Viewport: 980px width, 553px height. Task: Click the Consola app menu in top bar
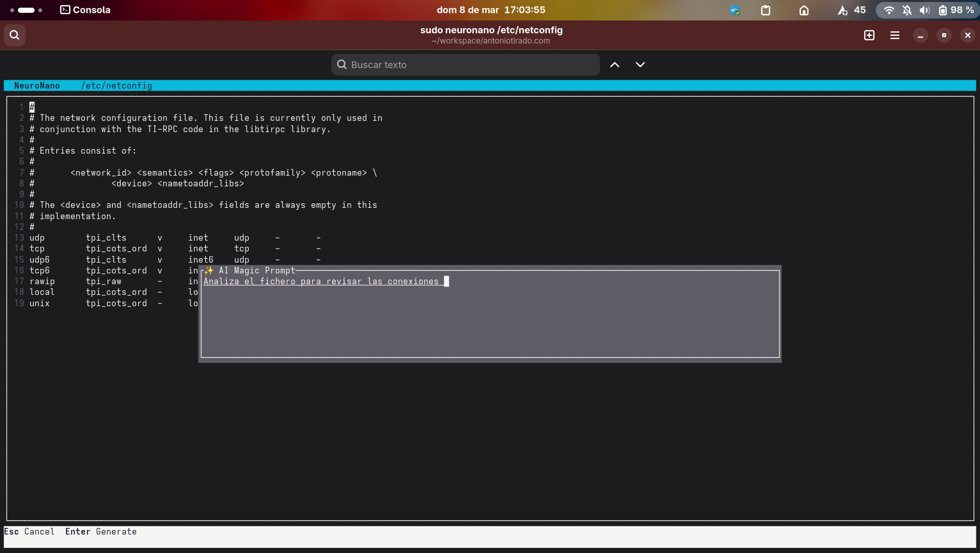(85, 10)
